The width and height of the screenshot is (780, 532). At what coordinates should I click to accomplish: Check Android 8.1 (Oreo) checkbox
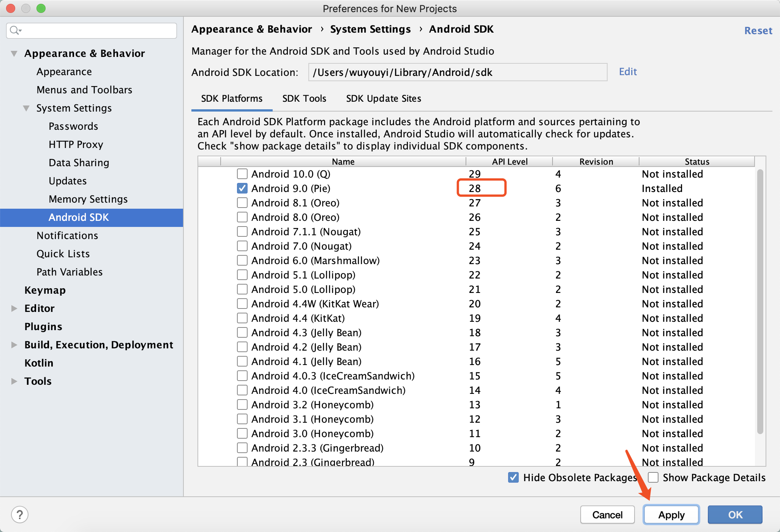click(242, 203)
